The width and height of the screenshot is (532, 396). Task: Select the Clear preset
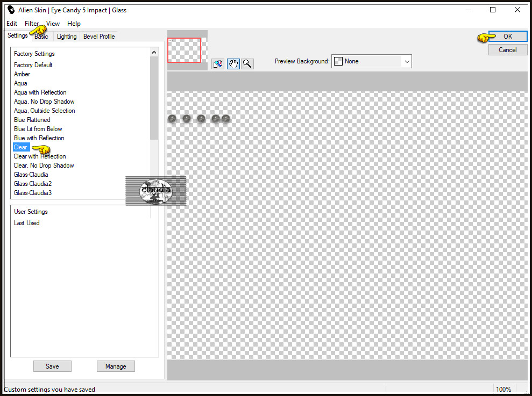[22, 147]
